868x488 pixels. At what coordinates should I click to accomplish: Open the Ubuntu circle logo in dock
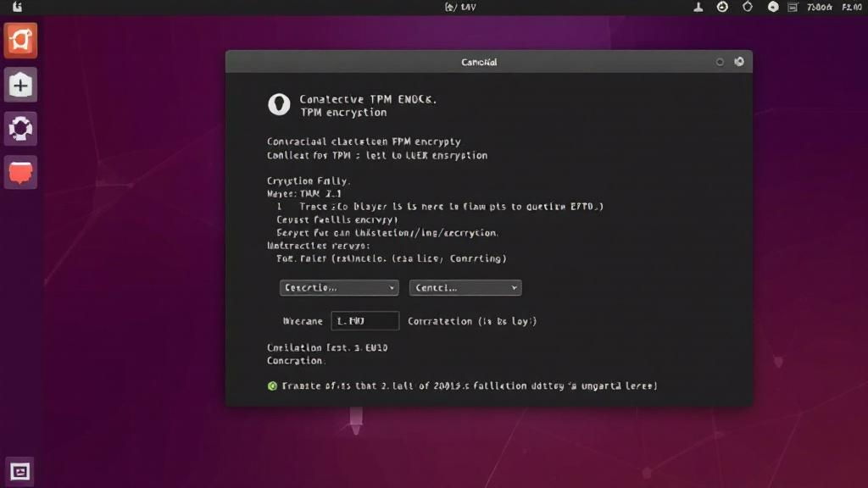20,129
